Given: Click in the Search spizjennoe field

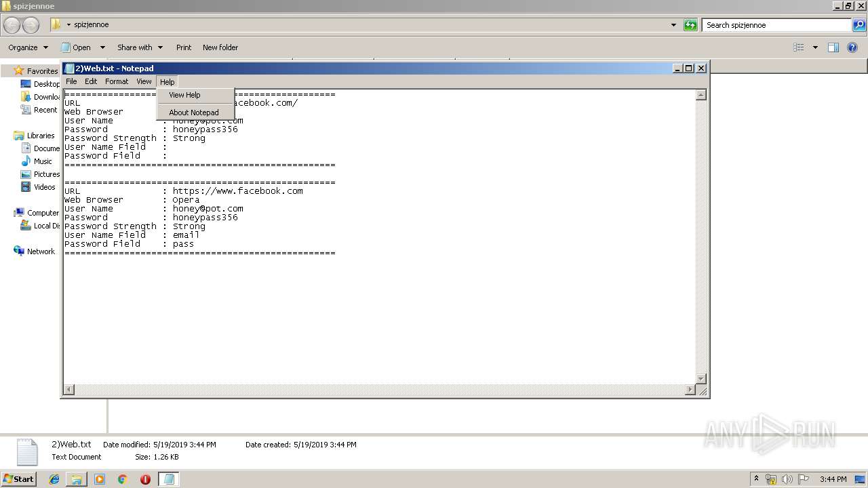Looking at the screenshot, I should [777, 25].
